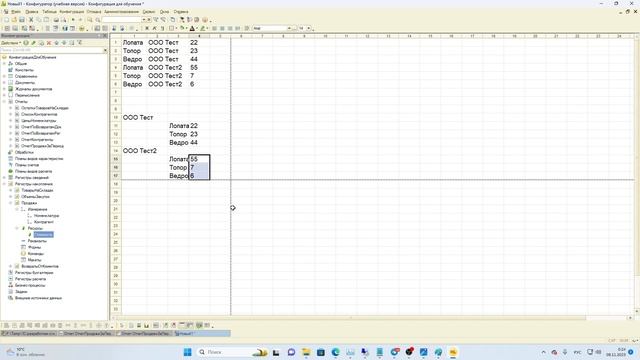Image resolution: width=640 pixels, height=360 pixels.
Task: Select Внешние источники данных tree item
Action: point(38,298)
